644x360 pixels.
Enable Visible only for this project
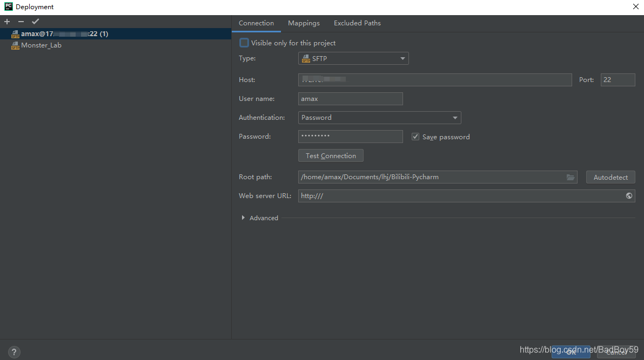pos(244,43)
